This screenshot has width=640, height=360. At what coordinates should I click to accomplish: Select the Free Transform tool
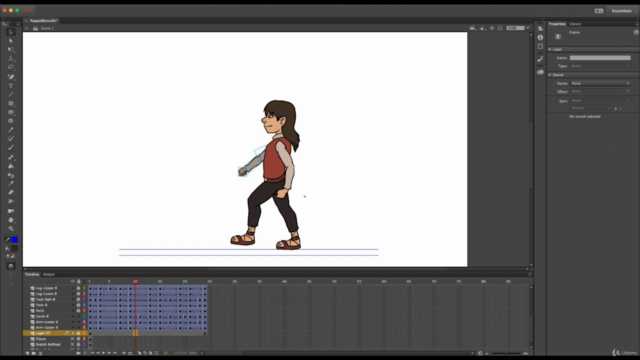click(x=11, y=49)
